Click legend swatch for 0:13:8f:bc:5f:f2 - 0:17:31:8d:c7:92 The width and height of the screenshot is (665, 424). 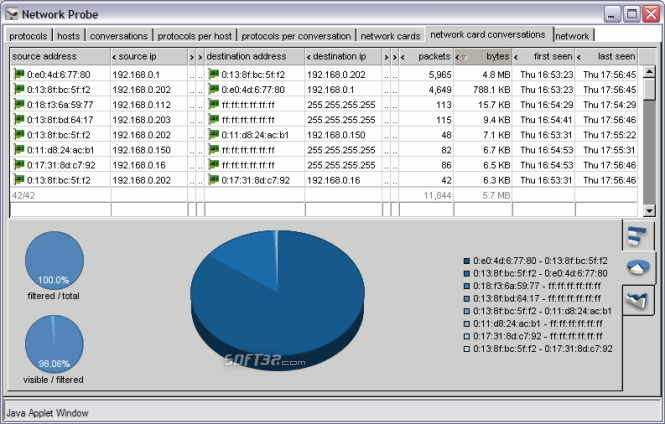pyautogui.click(x=467, y=349)
